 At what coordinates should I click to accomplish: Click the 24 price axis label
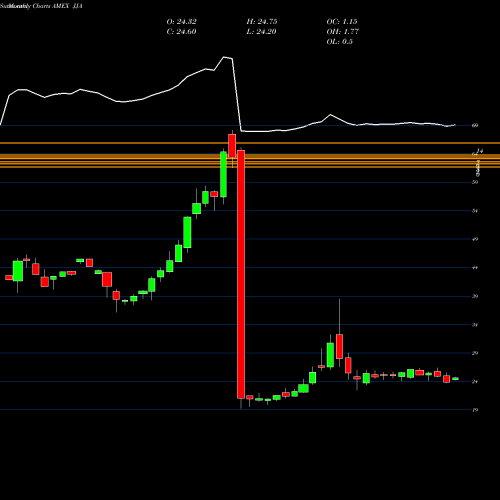click(x=475, y=382)
